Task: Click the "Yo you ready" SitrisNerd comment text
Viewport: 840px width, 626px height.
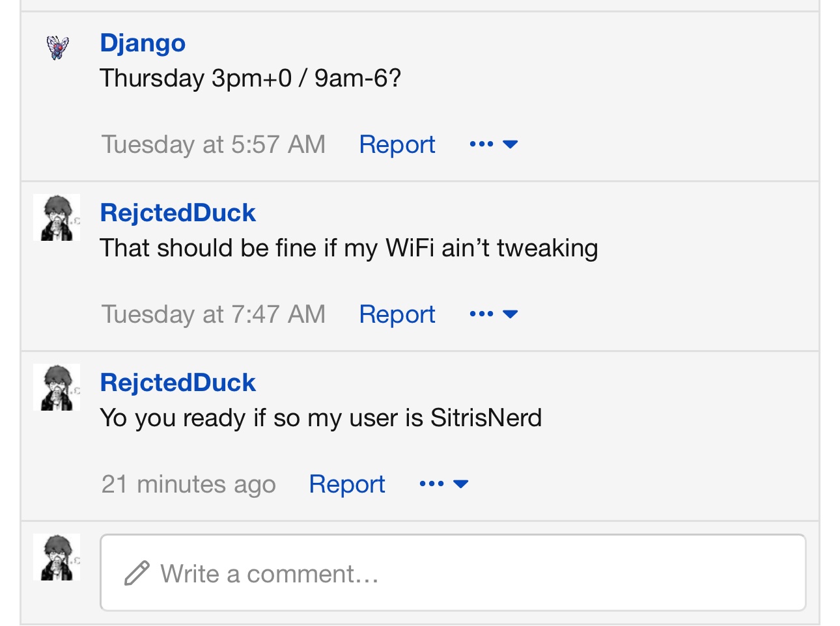Action: [320, 418]
